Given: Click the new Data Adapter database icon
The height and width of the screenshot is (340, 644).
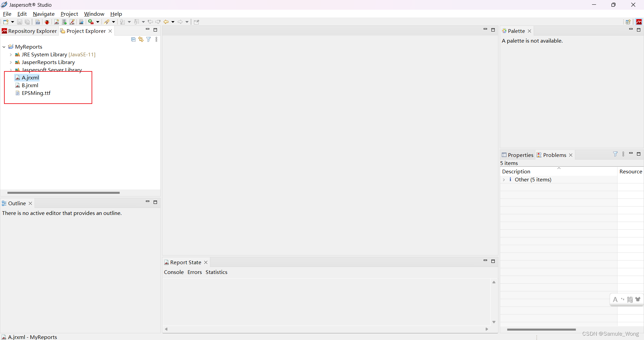Looking at the screenshot, I should point(64,22).
